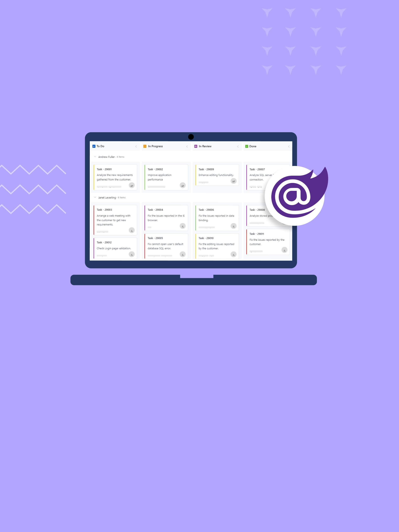Image resolution: width=399 pixels, height=532 pixels.
Task: Select the To Do tab
Action: (x=102, y=146)
